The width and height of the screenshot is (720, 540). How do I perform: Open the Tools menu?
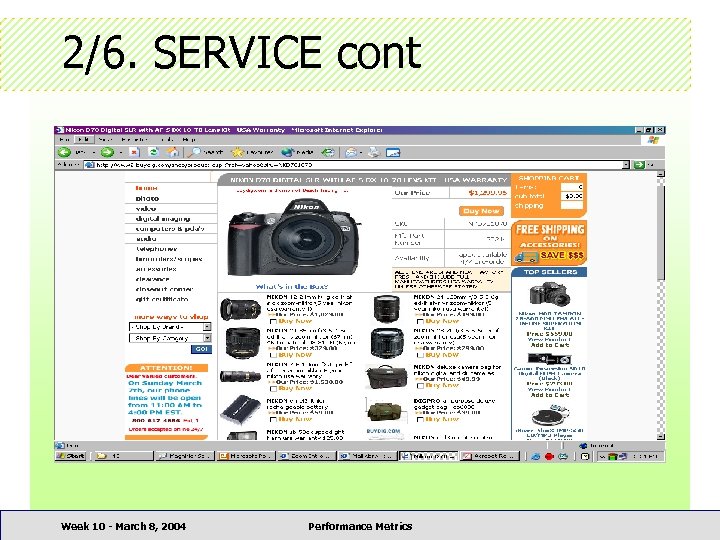[x=167, y=139]
